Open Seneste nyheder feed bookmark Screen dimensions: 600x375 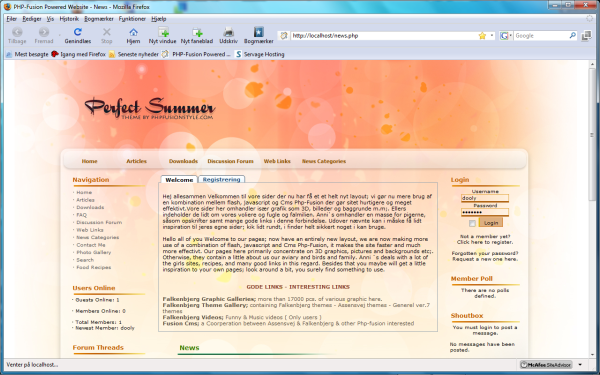click(x=134, y=54)
